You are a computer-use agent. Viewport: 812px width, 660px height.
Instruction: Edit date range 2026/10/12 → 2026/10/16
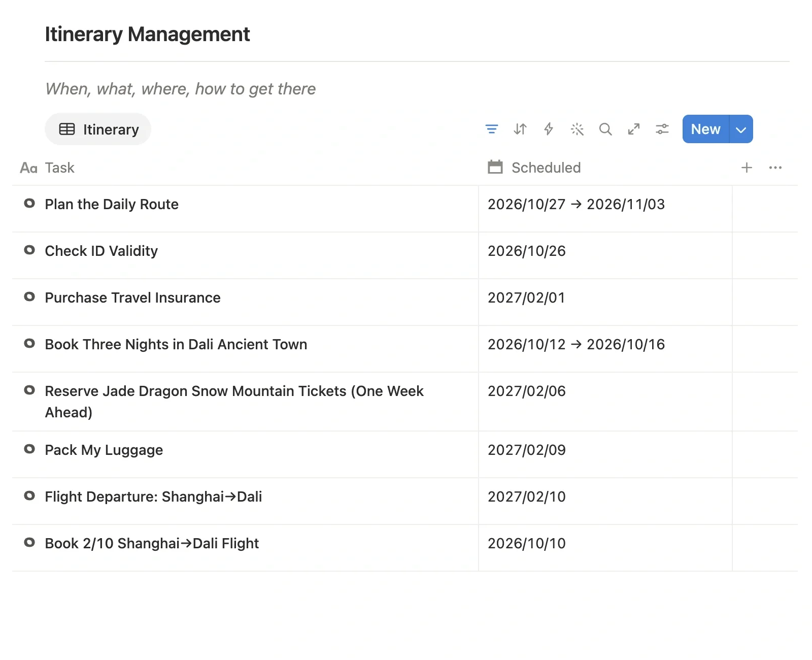(x=576, y=344)
